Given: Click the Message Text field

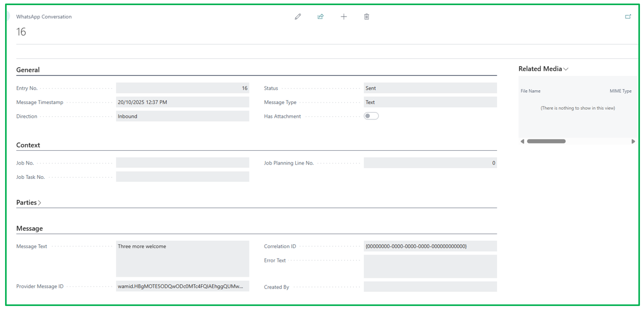Looking at the screenshot, I should (x=183, y=258).
